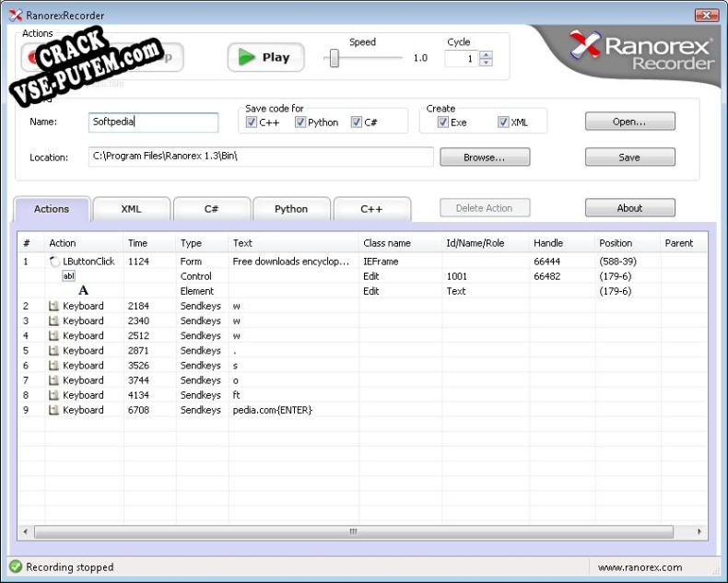Screen dimensions: 728x583
Task: Click the scrollbar left arrow
Action: pyautogui.click(x=25, y=531)
